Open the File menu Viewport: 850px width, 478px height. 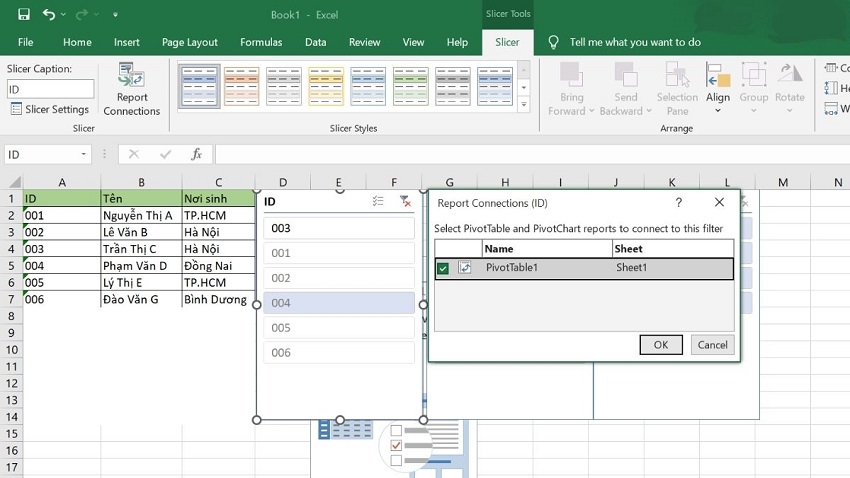click(25, 42)
